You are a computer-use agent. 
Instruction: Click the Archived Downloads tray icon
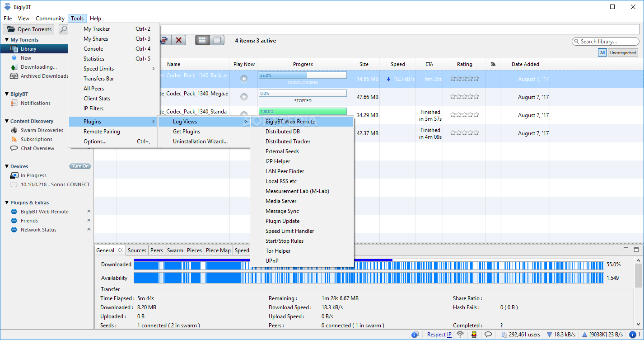pos(14,76)
